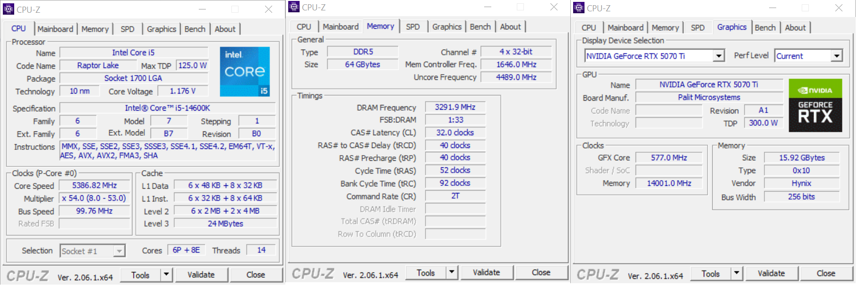868x287 pixels.
Task: Click Tools button in left CPU window
Action: (x=141, y=275)
